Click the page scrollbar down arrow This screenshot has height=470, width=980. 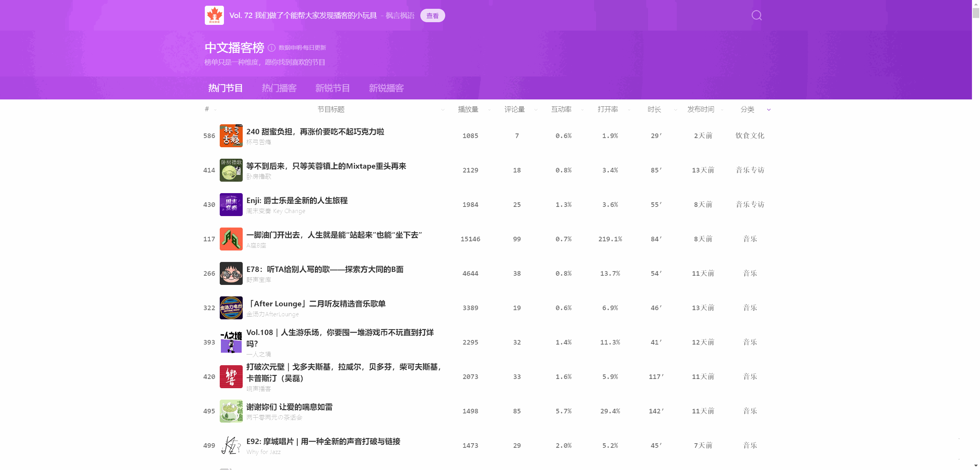coord(976,466)
